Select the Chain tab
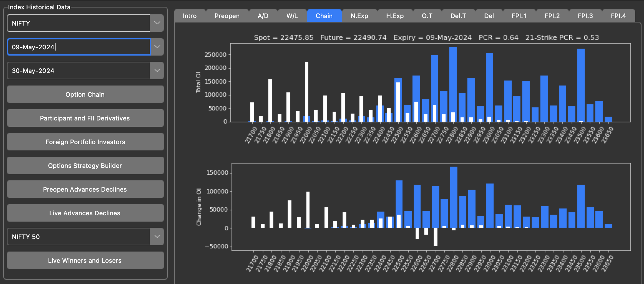 (324, 16)
